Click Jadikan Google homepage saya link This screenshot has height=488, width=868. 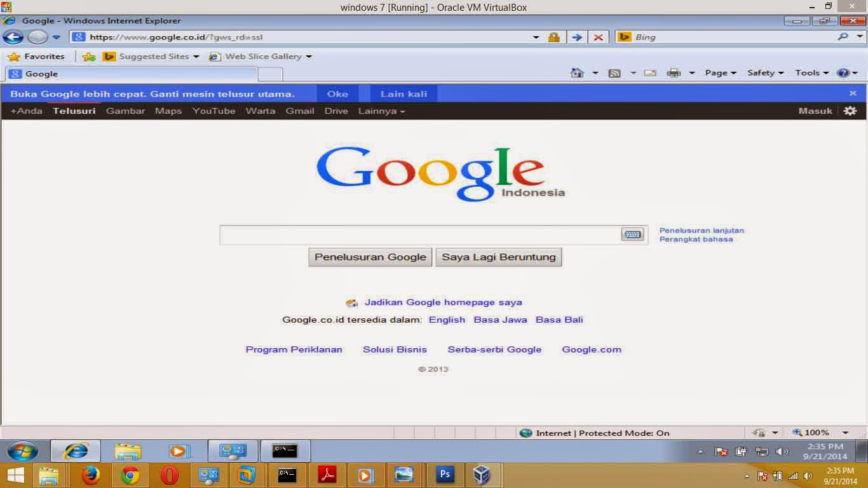click(443, 302)
